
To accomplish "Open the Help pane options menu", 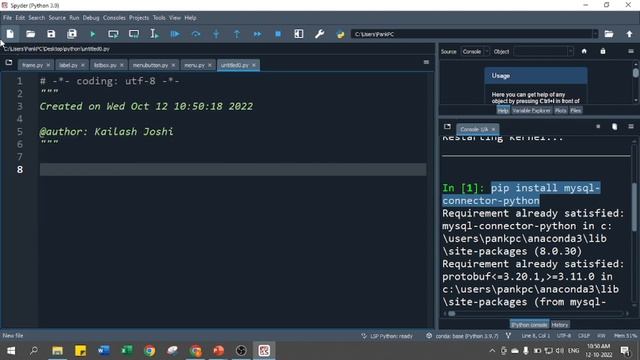I will pyautogui.click(x=631, y=51).
